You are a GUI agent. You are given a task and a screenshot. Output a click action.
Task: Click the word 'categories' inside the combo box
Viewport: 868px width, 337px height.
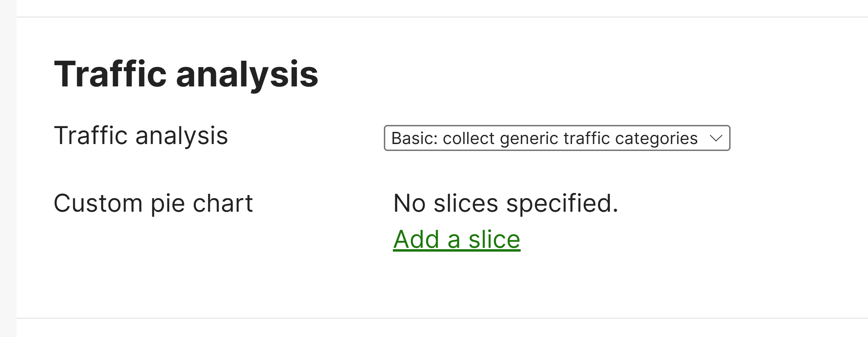click(656, 139)
